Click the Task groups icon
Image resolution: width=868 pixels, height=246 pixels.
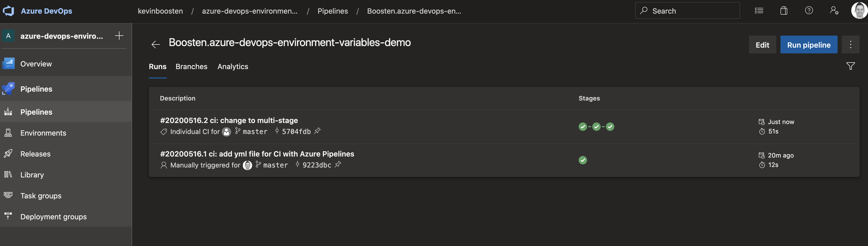[x=8, y=195]
